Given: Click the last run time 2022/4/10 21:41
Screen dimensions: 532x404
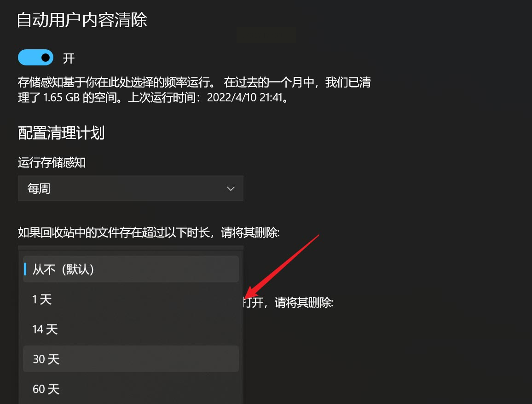Looking at the screenshot, I should (x=245, y=98).
